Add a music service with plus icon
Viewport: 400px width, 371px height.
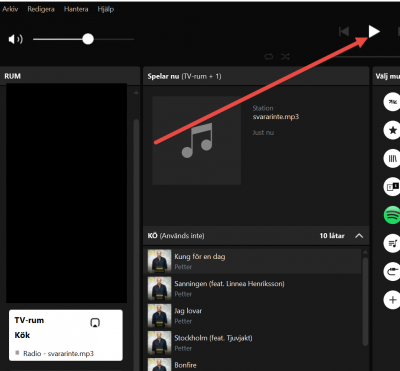[392, 299]
